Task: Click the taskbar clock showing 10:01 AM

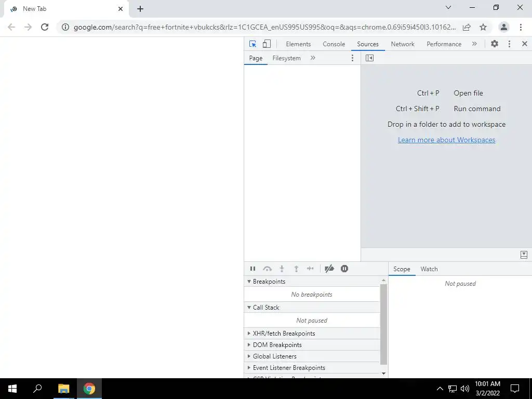Action: tap(487, 389)
